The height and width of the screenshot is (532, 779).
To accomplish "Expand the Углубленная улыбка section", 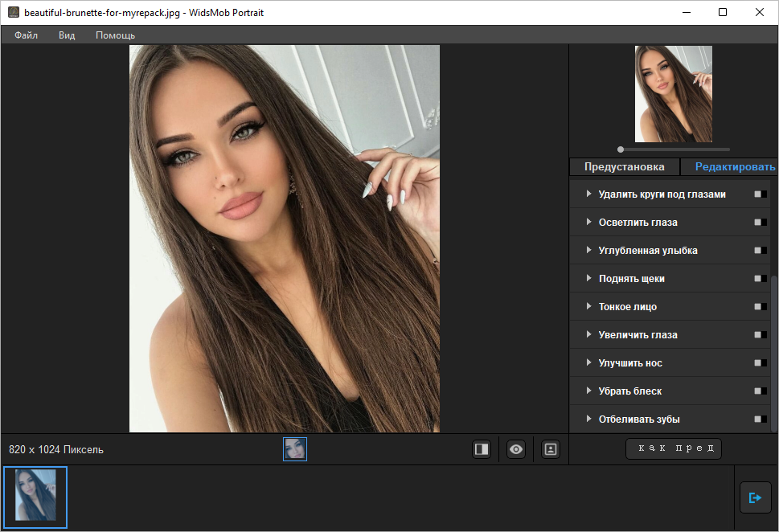I will [589, 251].
